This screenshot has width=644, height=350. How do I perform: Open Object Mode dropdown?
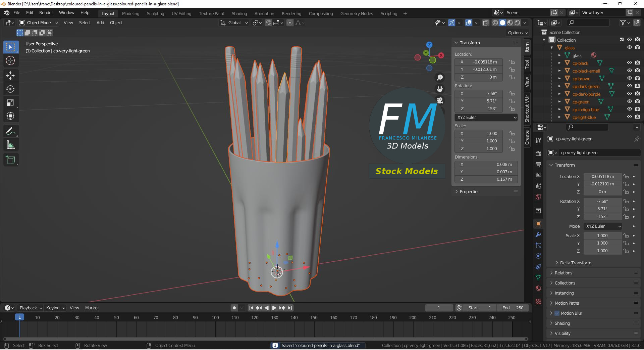pyautogui.click(x=39, y=23)
